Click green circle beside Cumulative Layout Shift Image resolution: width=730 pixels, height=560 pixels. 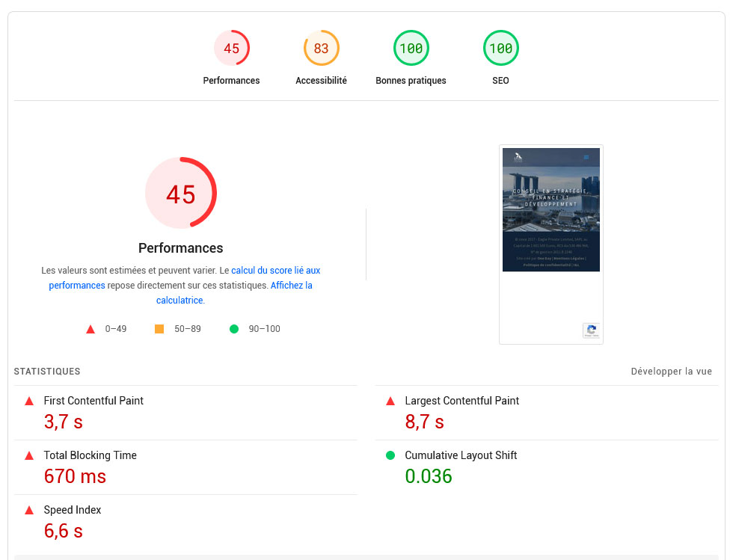[390, 455]
